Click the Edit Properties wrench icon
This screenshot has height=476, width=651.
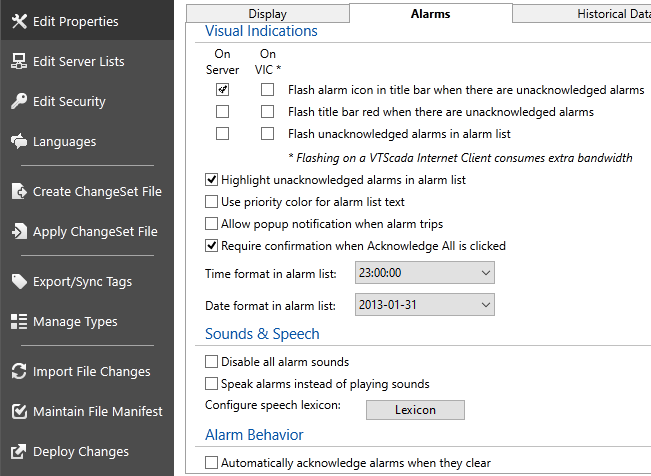click(18, 21)
